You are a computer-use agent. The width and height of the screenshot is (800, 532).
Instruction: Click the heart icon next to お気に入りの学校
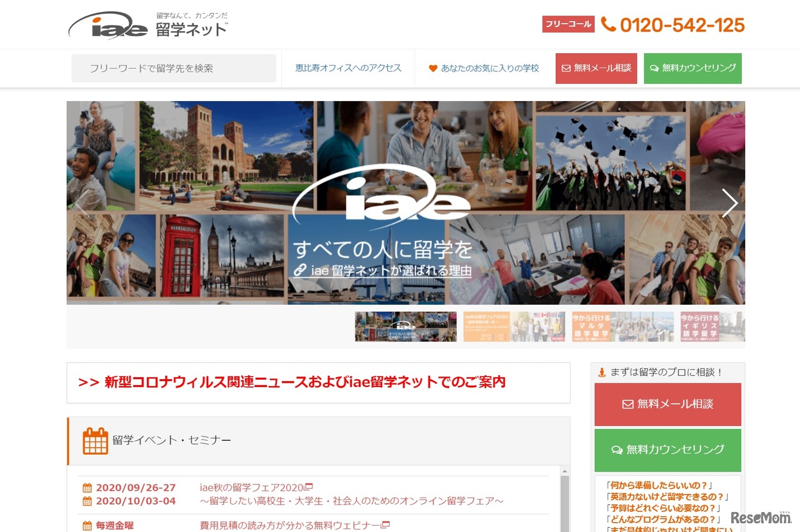tap(432, 68)
